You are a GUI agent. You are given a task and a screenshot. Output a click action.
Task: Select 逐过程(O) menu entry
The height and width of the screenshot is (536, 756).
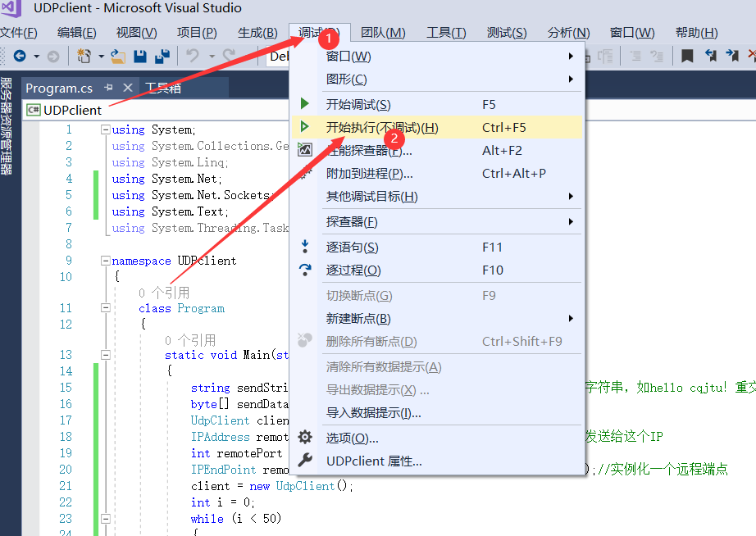(437, 270)
